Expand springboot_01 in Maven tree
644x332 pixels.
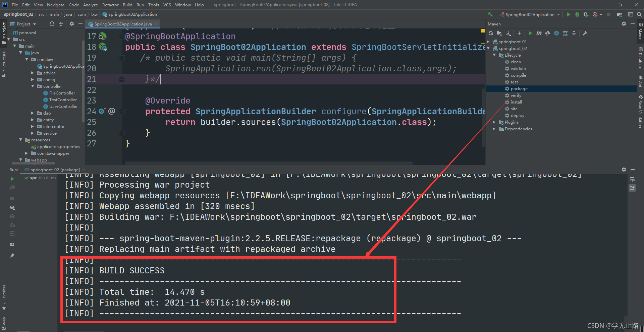tap(488, 42)
